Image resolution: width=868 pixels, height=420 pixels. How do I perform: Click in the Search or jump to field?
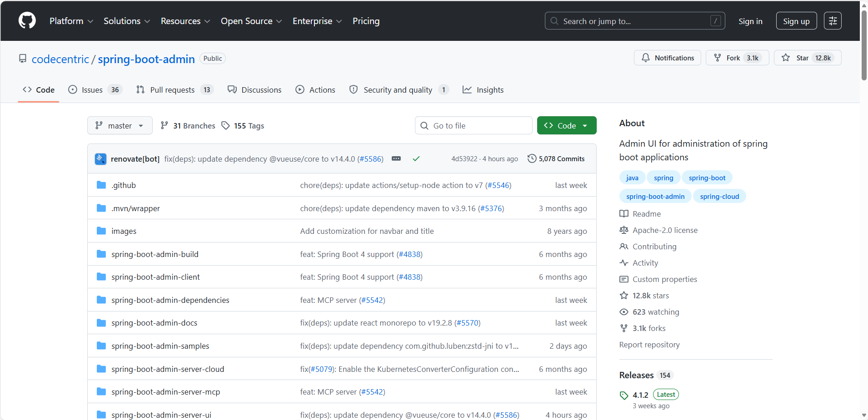pyautogui.click(x=635, y=21)
